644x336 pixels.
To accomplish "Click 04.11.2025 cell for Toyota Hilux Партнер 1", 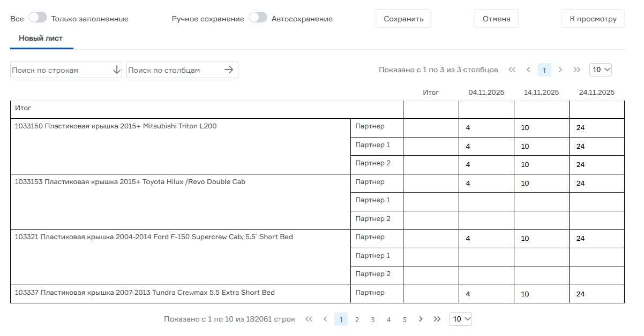I will pos(486,201).
